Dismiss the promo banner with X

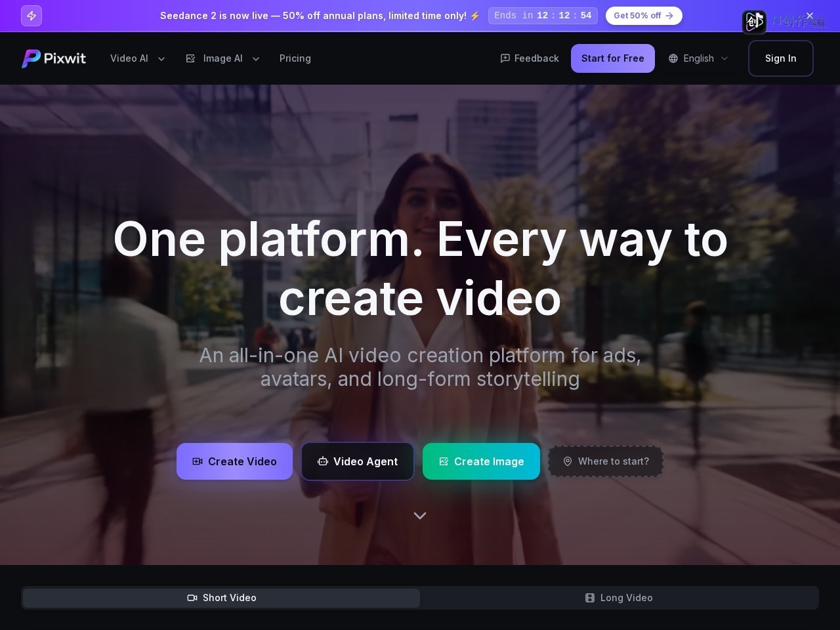click(810, 16)
